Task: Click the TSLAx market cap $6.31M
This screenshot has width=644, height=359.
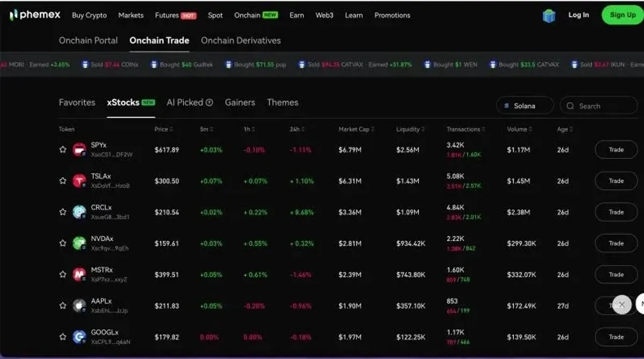Action: click(x=350, y=181)
